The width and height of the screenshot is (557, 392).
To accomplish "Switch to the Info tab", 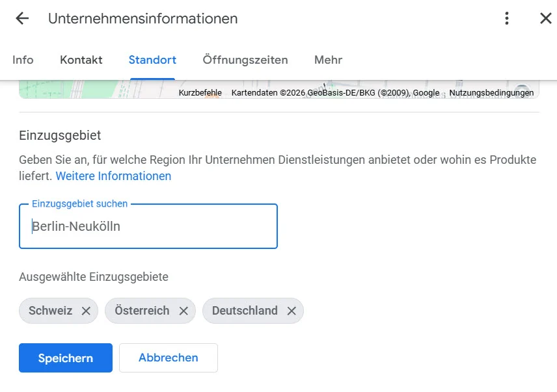I will click(23, 60).
